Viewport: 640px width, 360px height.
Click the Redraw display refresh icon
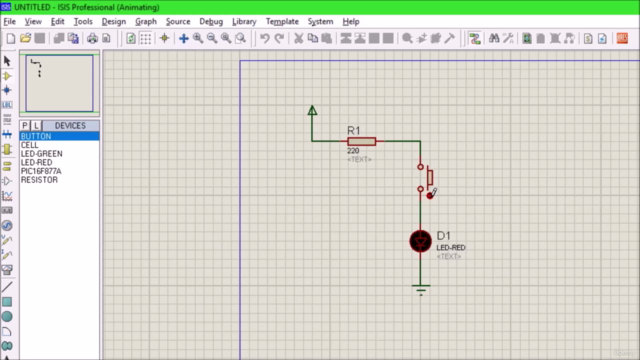[131, 38]
